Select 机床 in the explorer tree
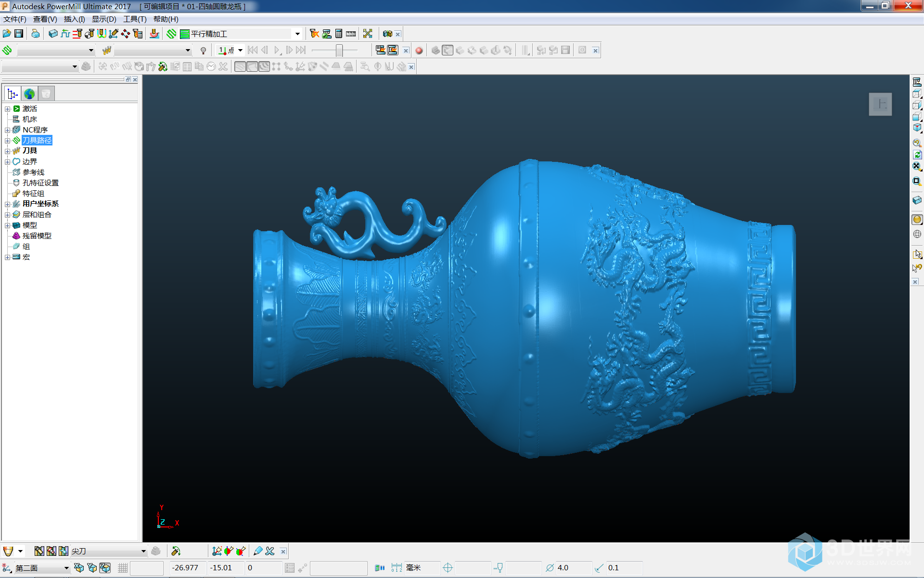 [x=30, y=119]
